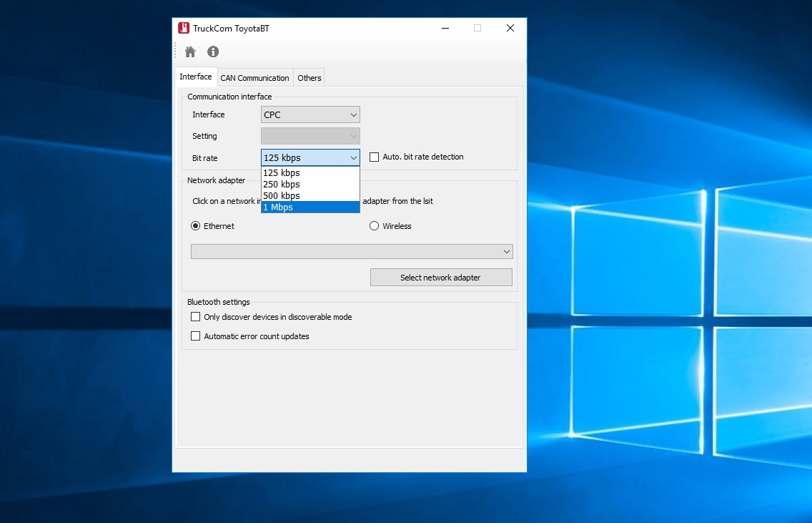This screenshot has height=523, width=812.
Task: Click the Select network adapter button
Action: click(x=441, y=278)
